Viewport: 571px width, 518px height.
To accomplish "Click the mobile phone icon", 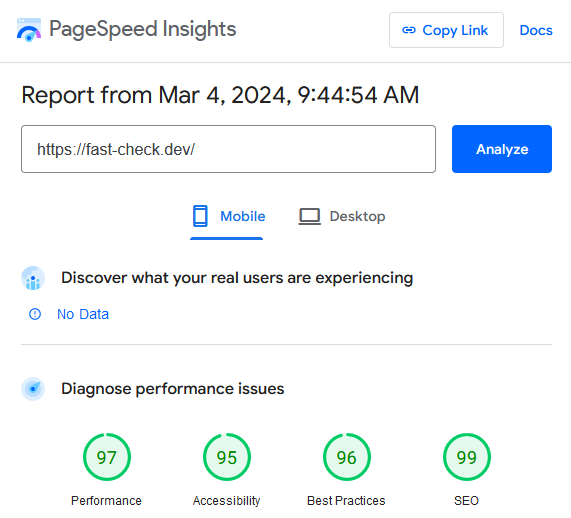I will point(200,216).
